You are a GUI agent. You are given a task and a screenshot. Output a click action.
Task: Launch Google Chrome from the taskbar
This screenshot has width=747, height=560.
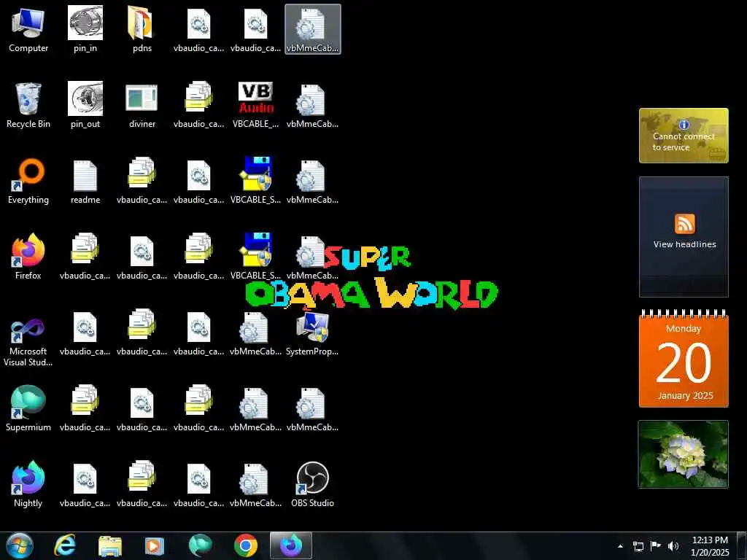tap(246, 545)
